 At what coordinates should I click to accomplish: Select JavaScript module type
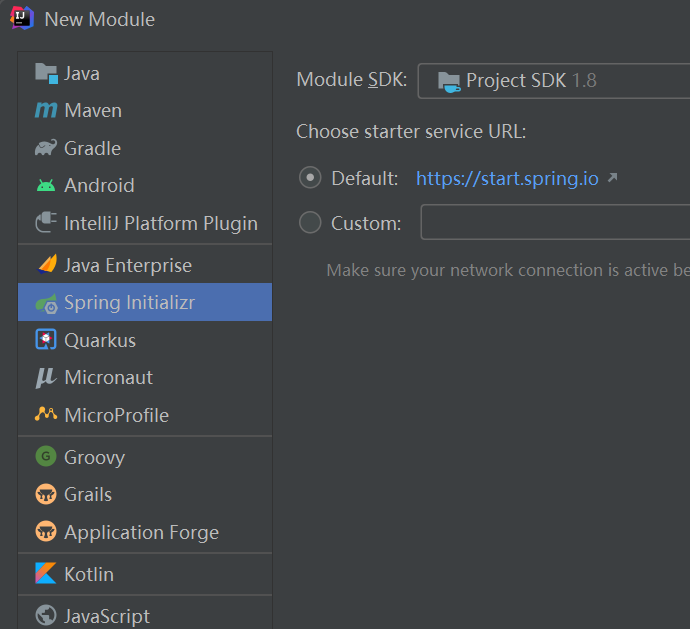click(106, 616)
